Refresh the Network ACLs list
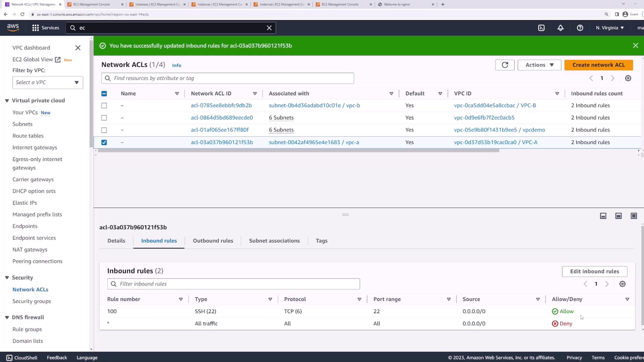Image resolution: width=644 pixels, height=362 pixels. 505,65
